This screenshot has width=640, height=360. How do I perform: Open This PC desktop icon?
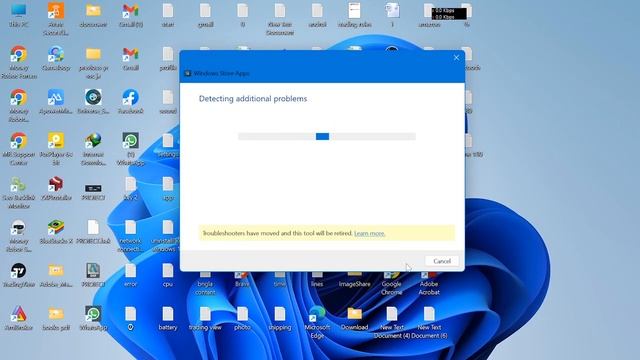(x=19, y=15)
